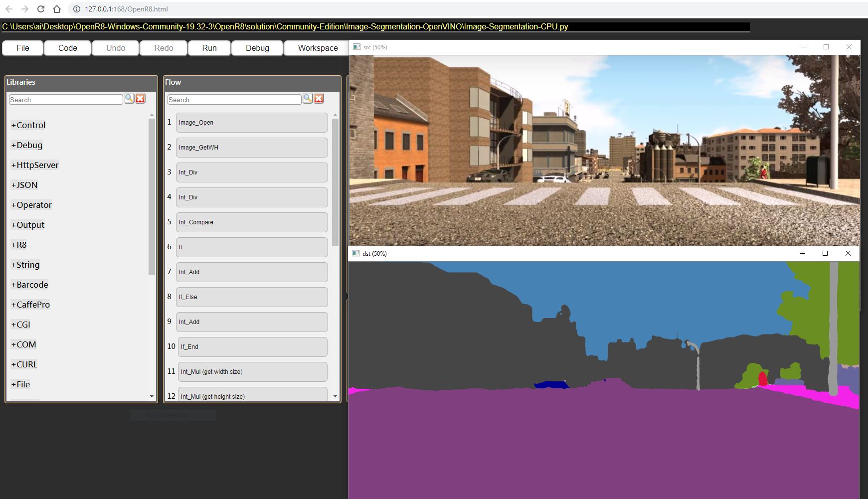
Task: Click the Flow list scrollbar down arrow
Action: point(335,396)
